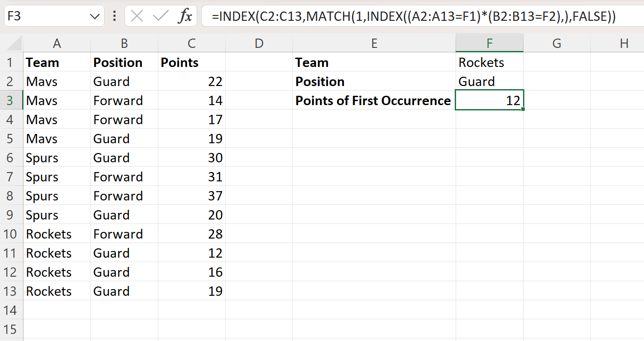Select cell F1 containing Rockets

tap(489, 62)
